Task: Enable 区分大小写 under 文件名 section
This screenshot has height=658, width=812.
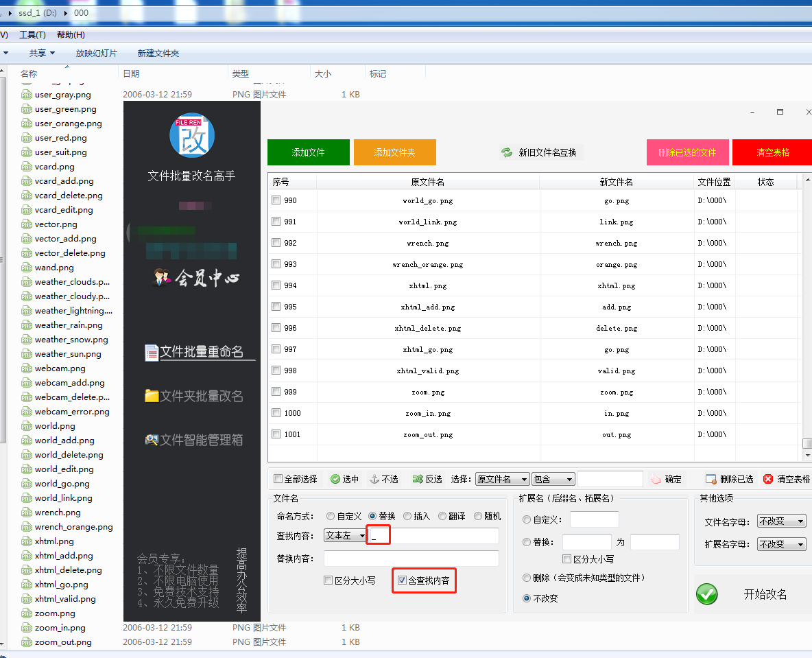Action: click(328, 580)
